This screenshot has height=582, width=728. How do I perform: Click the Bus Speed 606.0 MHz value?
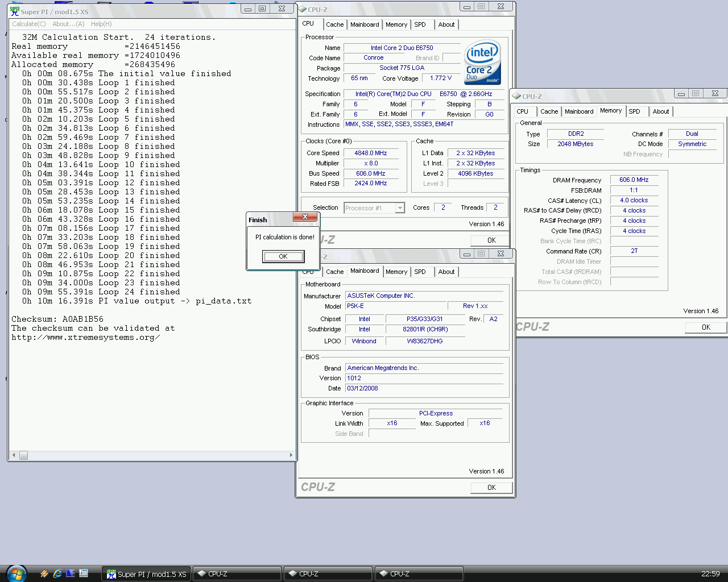coord(371,173)
